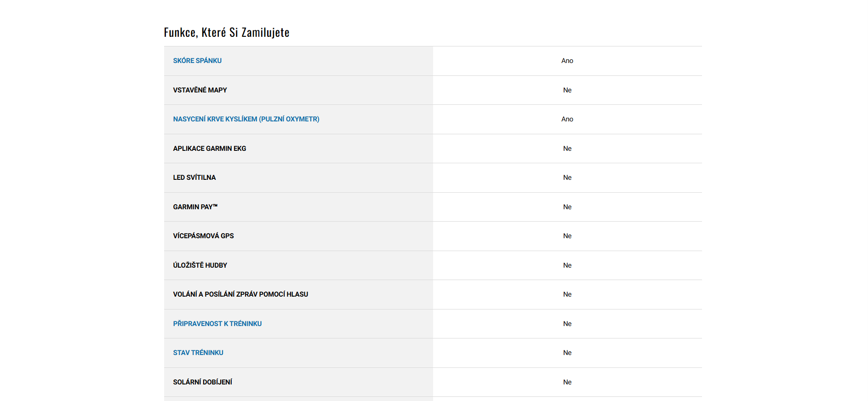Click the Ano value for Skóre spánku
Image resolution: width=868 pixels, height=401 pixels.
567,61
